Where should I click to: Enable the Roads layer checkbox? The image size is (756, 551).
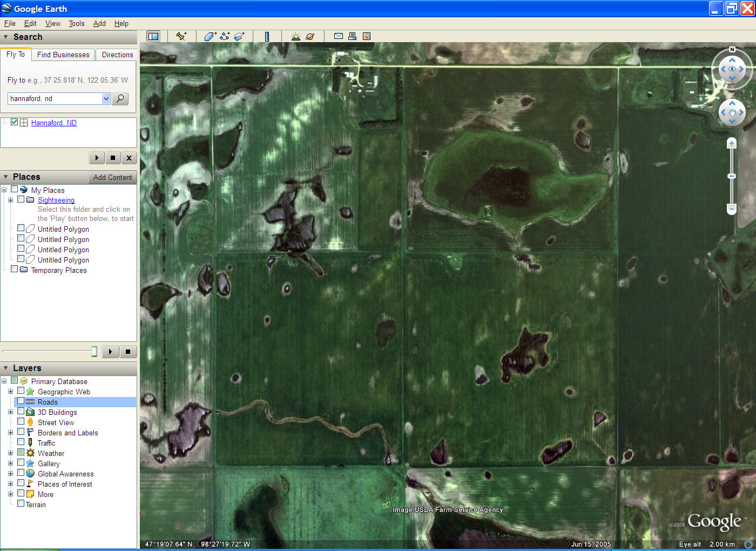(21, 401)
